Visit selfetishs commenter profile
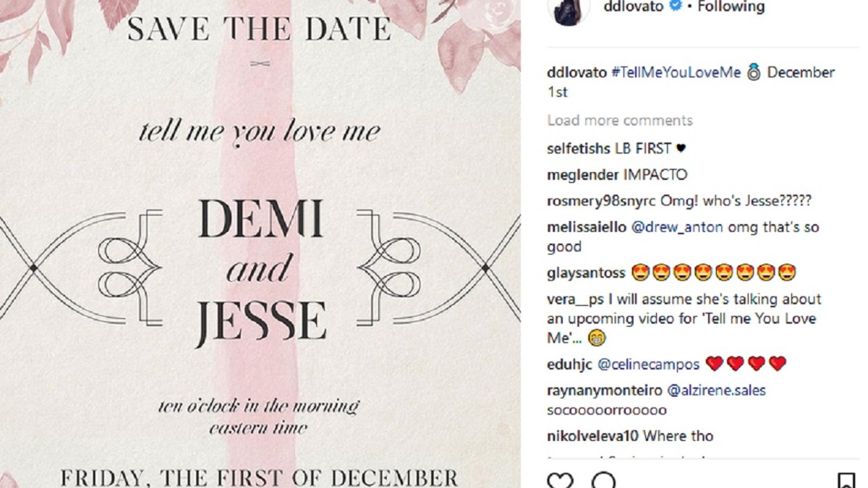Screen dimensions: 868x488 [x=579, y=148]
